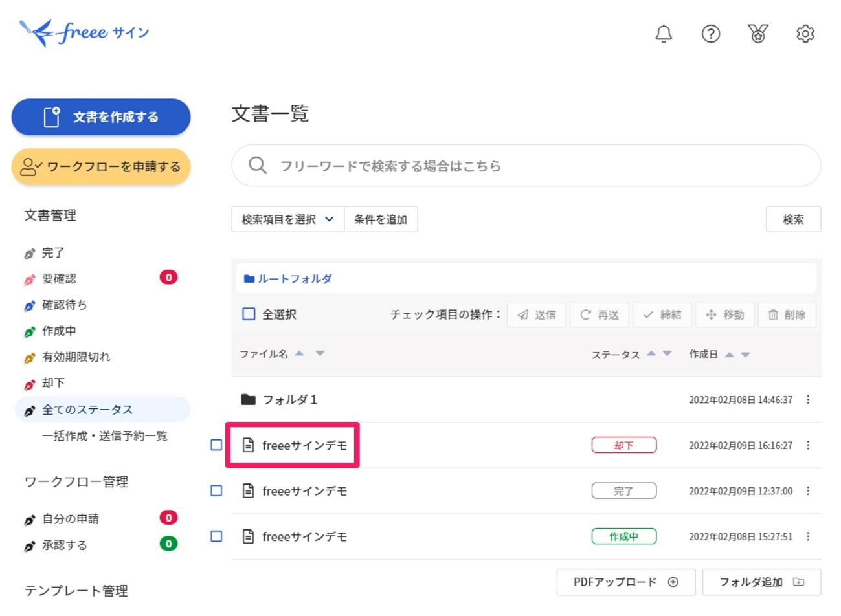Click the gray 完了 status badge

[623, 491]
